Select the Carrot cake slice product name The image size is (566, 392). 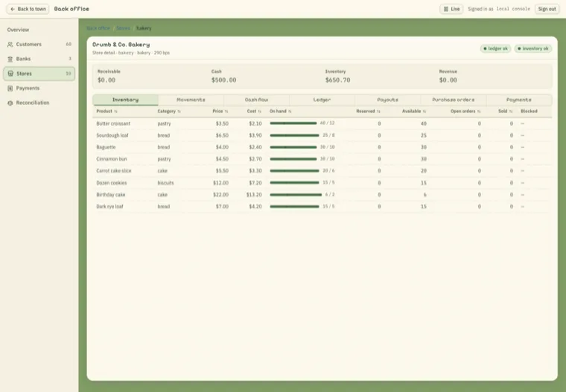coord(114,171)
